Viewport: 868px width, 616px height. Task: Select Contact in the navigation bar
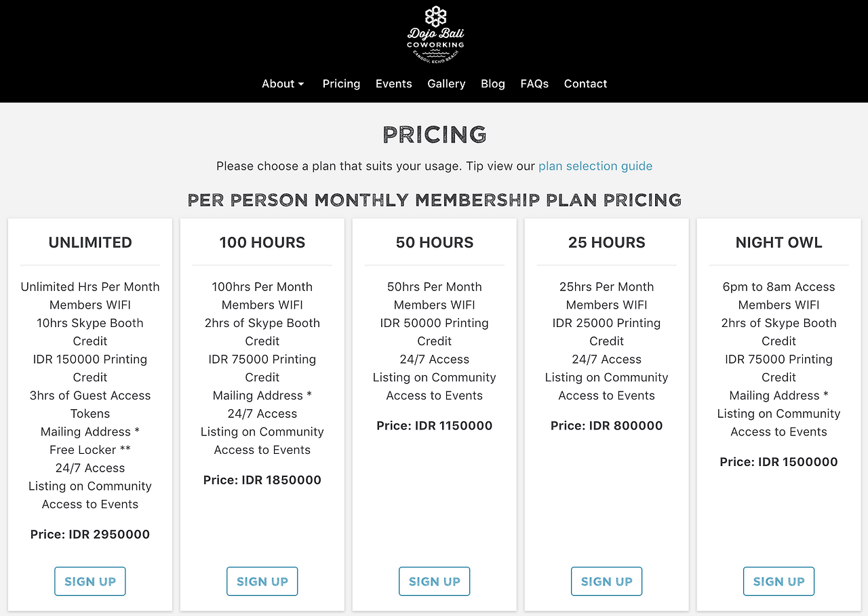click(585, 83)
